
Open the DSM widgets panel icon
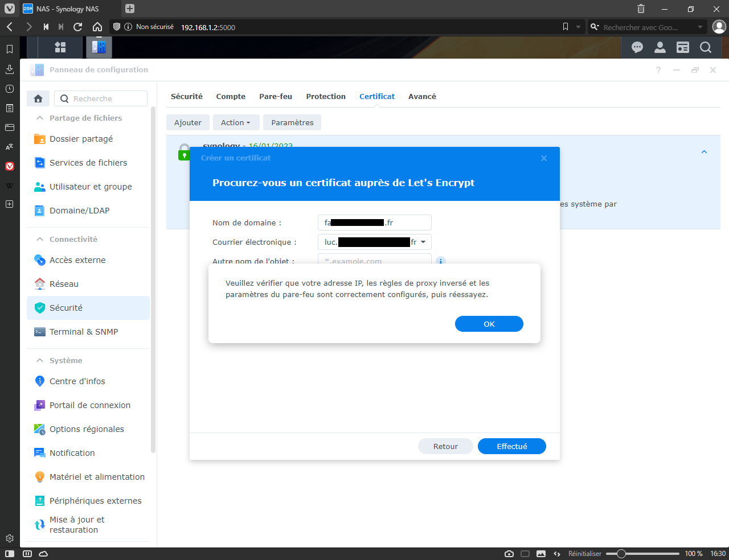(683, 47)
